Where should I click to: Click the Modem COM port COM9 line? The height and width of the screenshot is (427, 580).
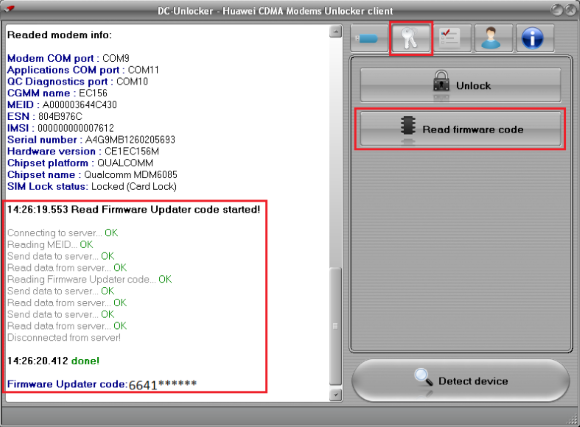click(68, 58)
